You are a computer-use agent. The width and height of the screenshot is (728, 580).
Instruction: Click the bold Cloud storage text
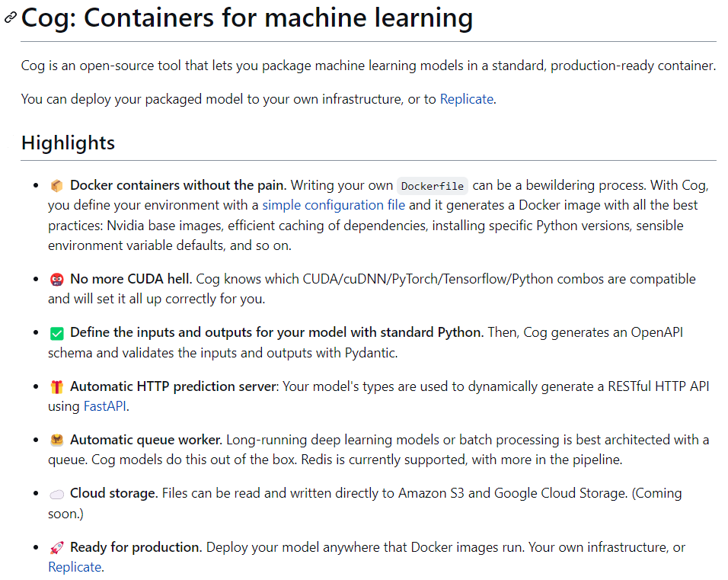[114, 494]
